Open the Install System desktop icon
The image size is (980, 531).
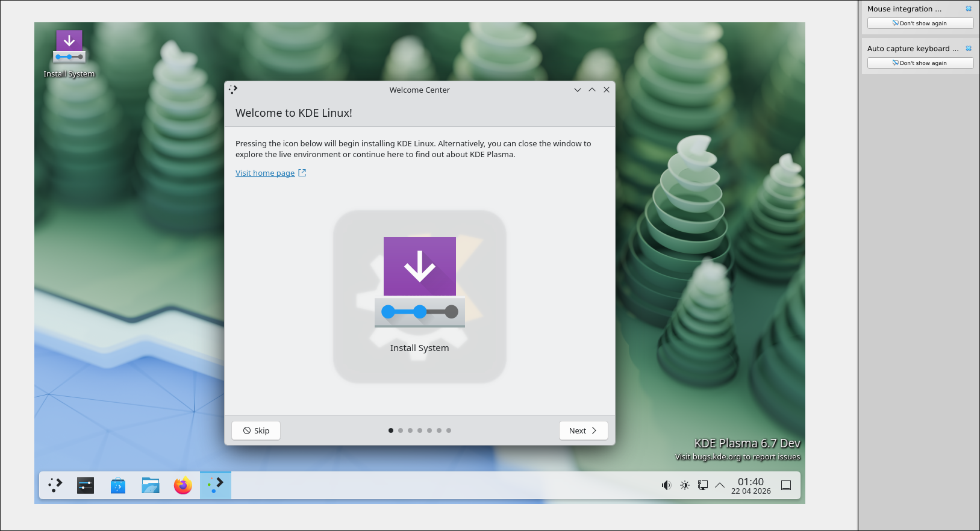[x=69, y=54]
